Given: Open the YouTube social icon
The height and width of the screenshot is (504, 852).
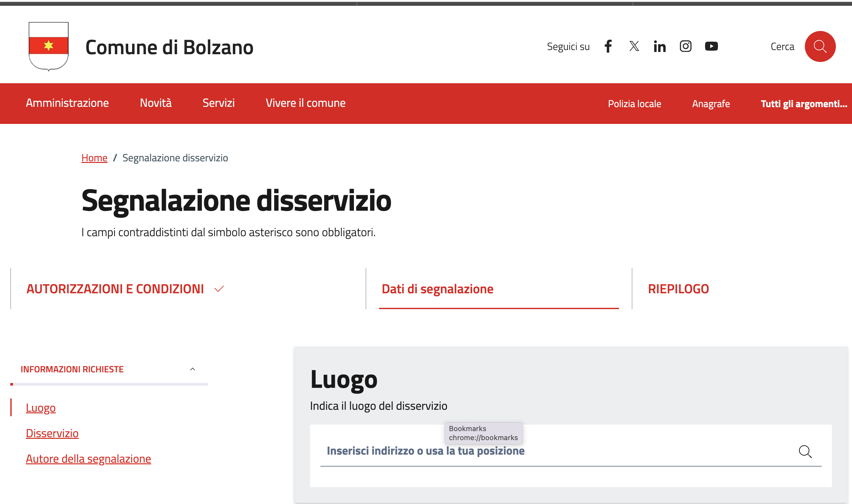Looking at the screenshot, I should (x=711, y=46).
